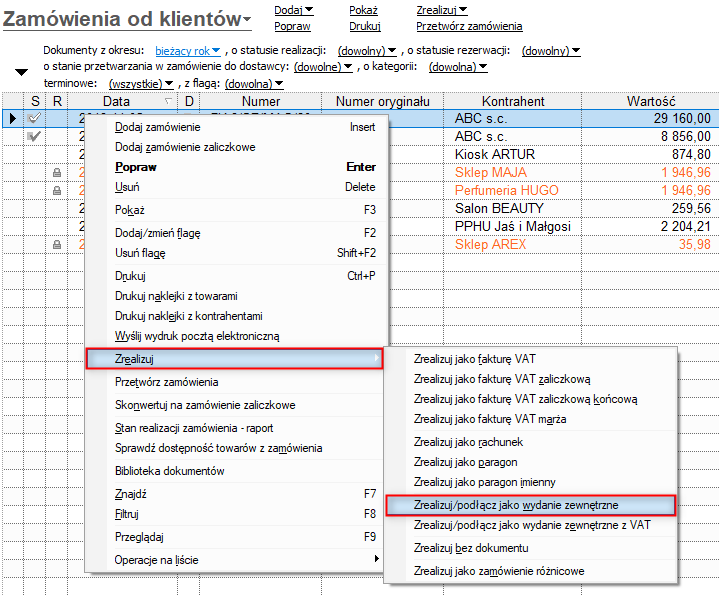Open the Dodaj dropdown menu

(293, 10)
